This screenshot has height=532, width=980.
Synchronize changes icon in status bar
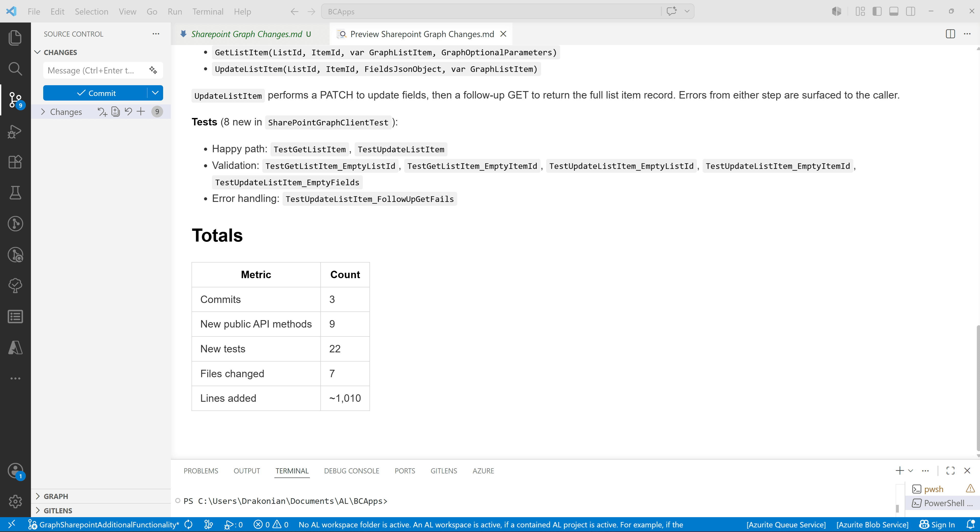tap(188, 524)
